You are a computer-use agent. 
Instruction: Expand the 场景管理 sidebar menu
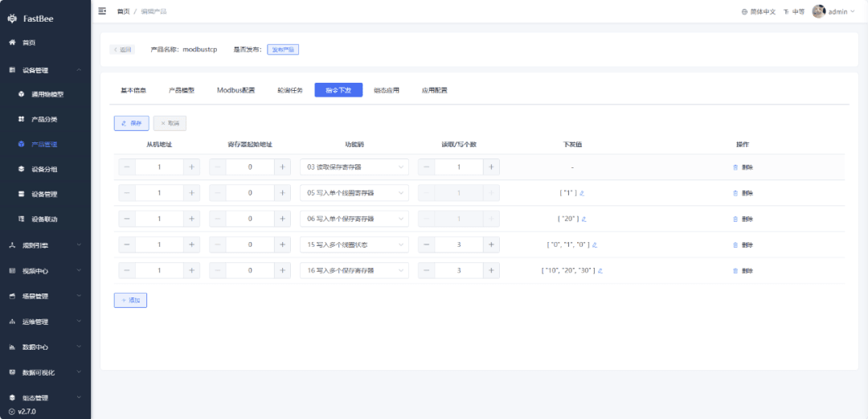click(45, 296)
